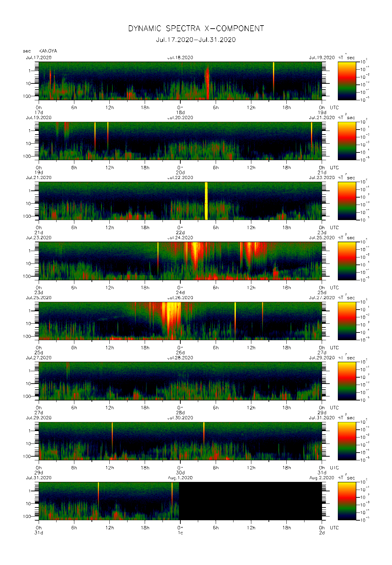Select the yellow spike near 20h on July 23
Screen dimensions: 392x565
tap(158, 257)
